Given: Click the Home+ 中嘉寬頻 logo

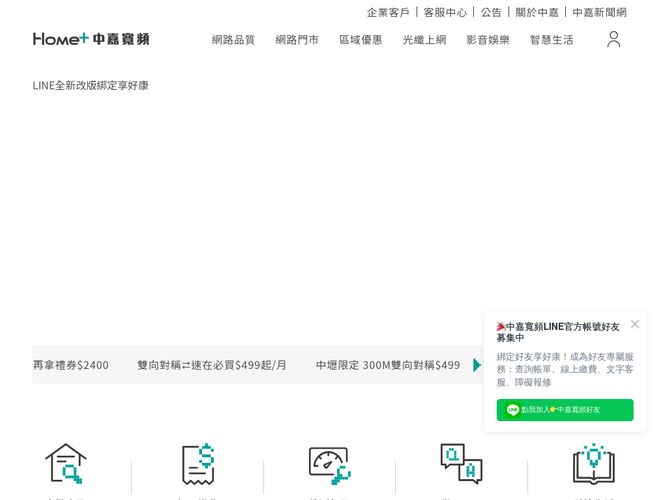Looking at the screenshot, I should point(91,39).
